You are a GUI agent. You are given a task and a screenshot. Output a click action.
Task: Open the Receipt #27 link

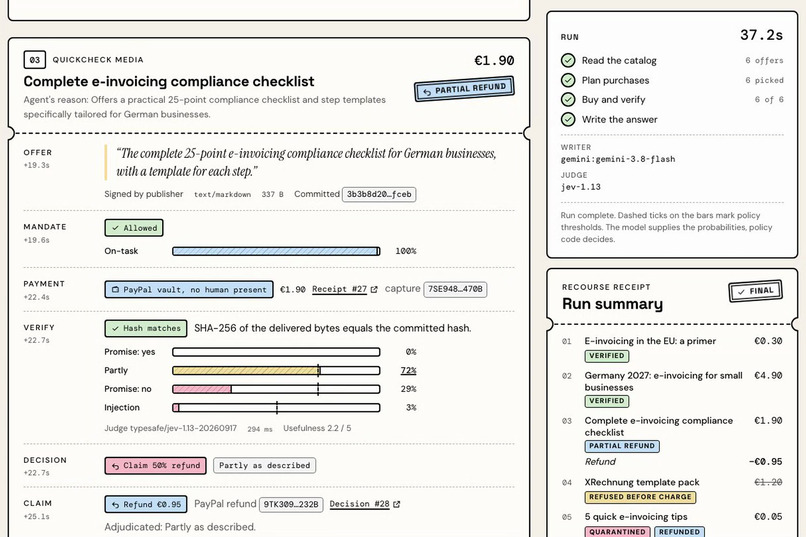[x=339, y=289]
